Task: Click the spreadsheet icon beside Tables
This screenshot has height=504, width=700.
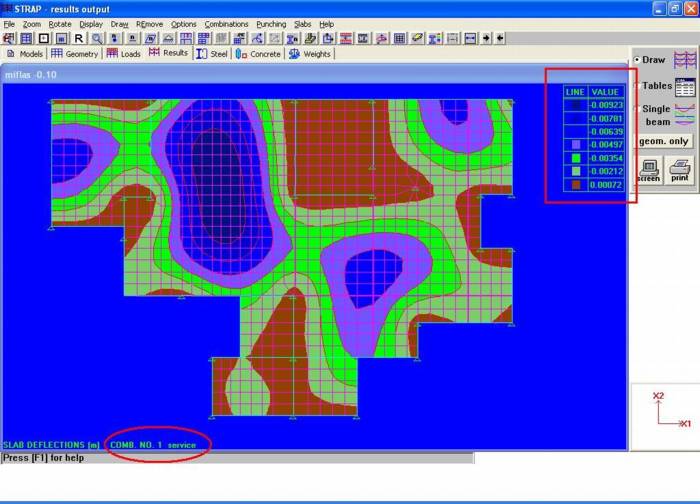Action: 685,87
